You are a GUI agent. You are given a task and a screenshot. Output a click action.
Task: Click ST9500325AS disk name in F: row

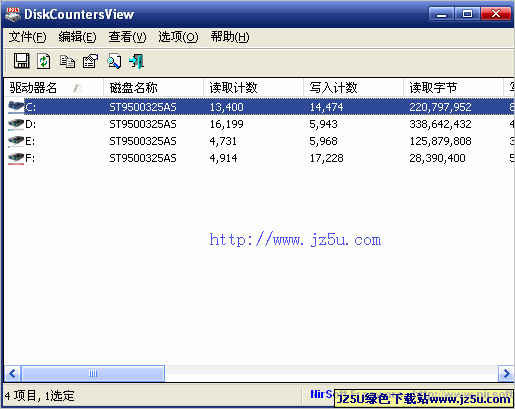tap(143, 158)
